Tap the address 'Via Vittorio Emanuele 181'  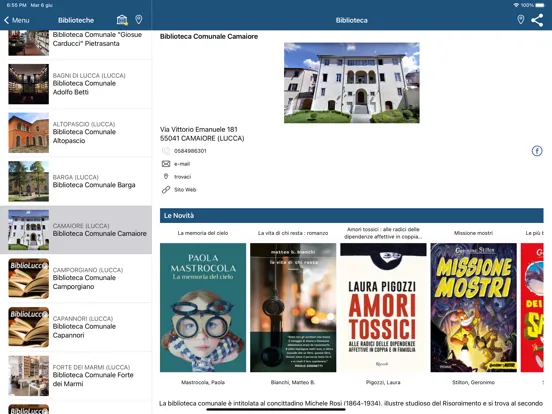199,130
